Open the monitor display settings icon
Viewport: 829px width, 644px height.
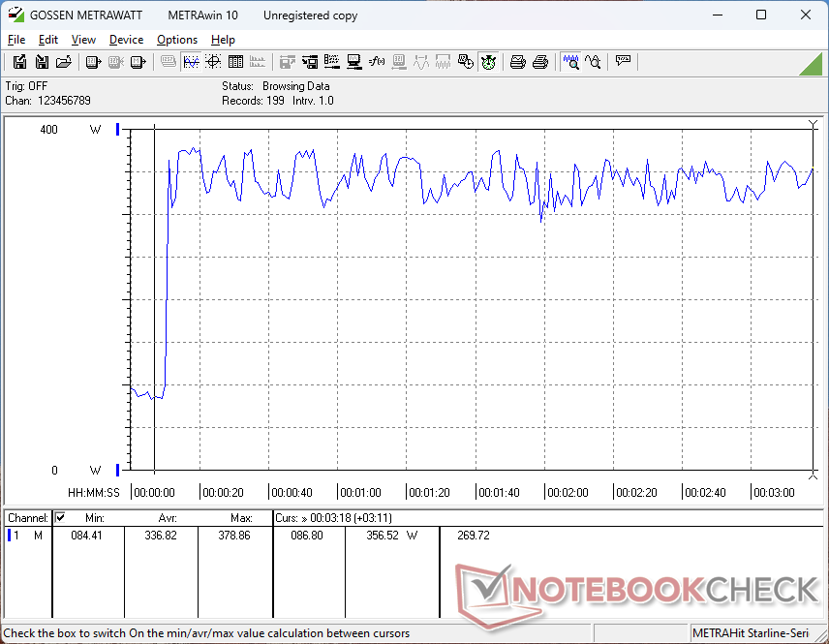[354, 62]
